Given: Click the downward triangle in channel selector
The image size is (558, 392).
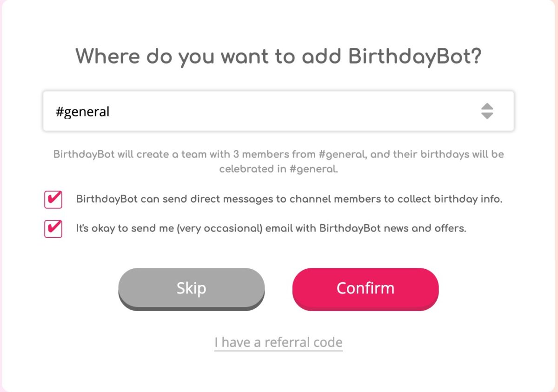Looking at the screenshot, I should pos(487,116).
